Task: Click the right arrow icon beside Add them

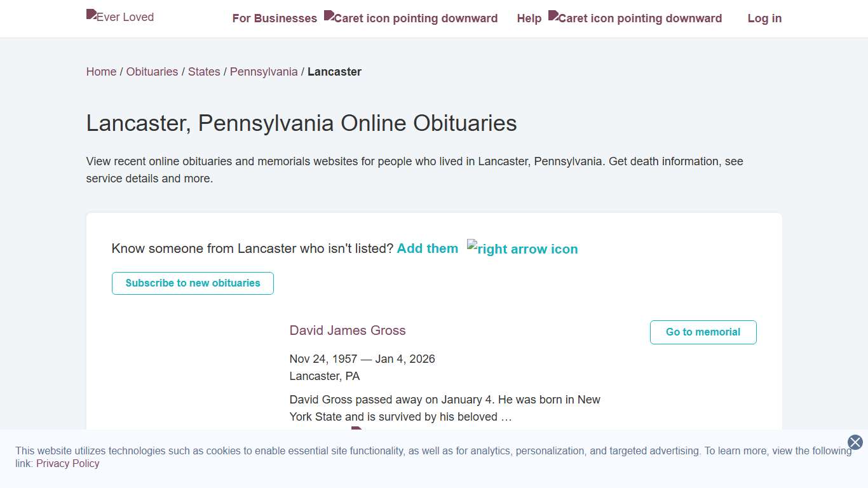Action: click(522, 248)
